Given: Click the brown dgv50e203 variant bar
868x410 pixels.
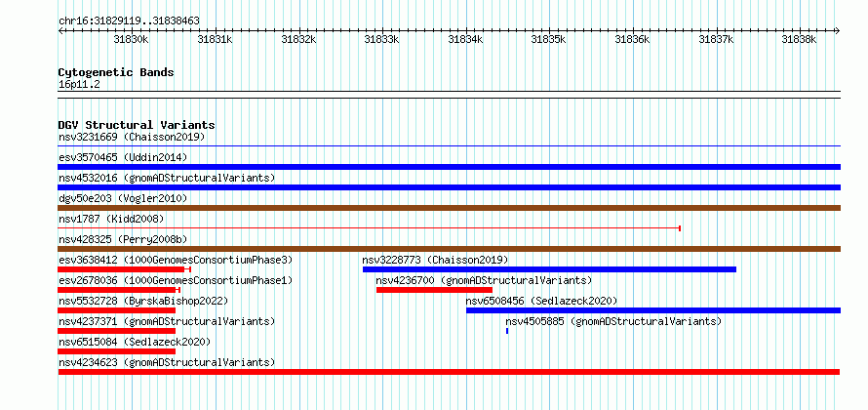Looking at the screenshot, I should pos(449,208).
